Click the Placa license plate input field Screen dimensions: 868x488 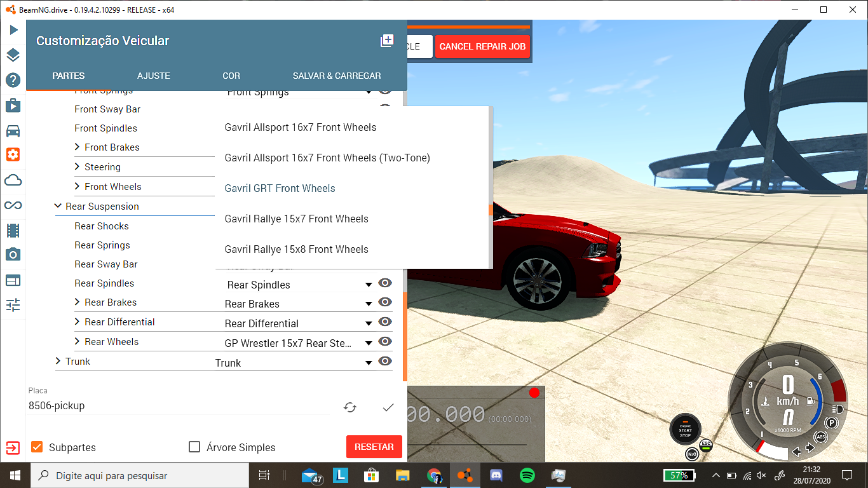[179, 406]
